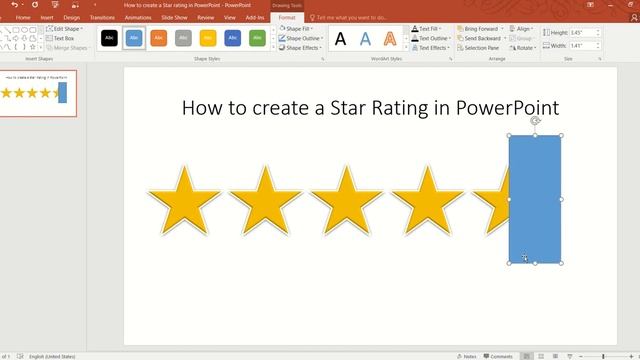Switch to the Design tab

pos(71,18)
